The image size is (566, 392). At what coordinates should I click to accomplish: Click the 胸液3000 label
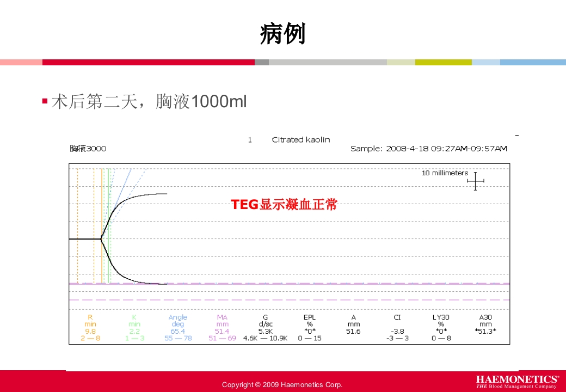(87, 148)
